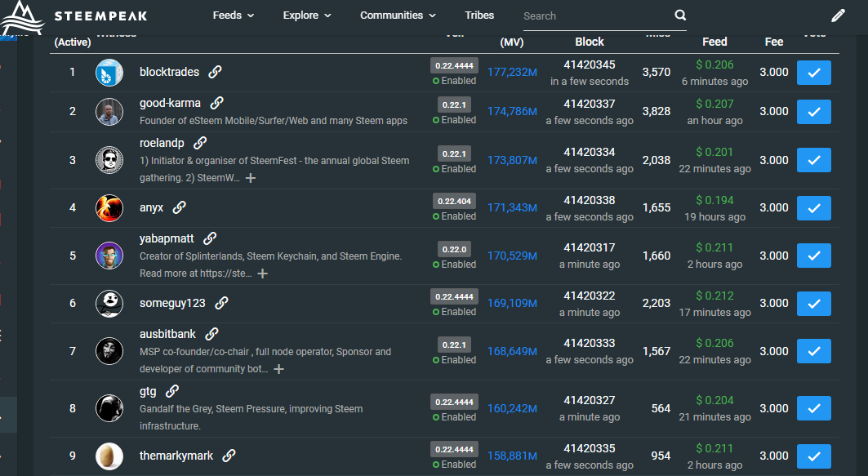The image size is (868, 476).
Task: Click the link icon next to blocktrades
Action: click(x=215, y=72)
